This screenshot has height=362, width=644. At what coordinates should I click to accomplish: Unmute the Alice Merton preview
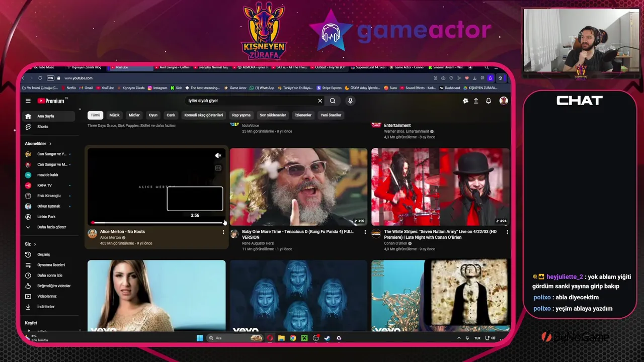(218, 156)
